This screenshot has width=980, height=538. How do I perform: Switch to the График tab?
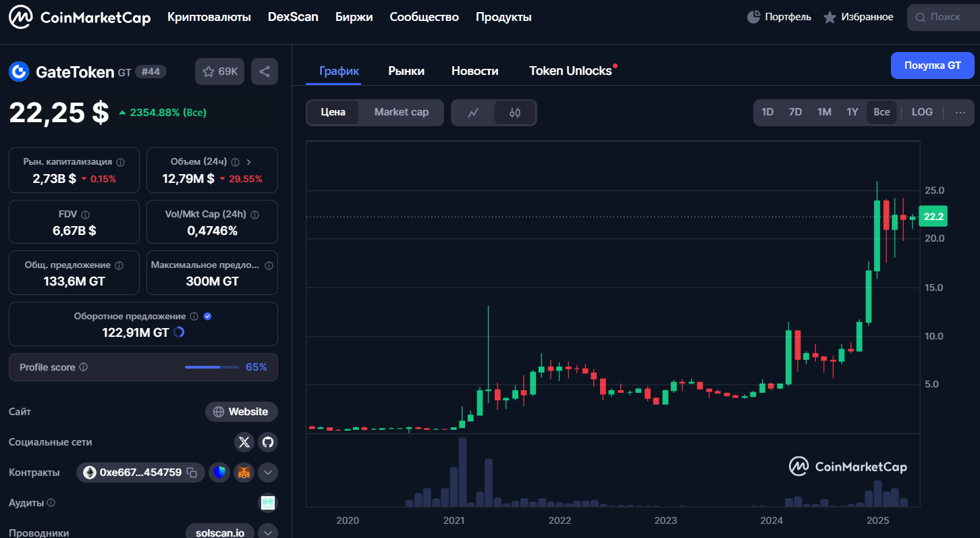click(339, 71)
